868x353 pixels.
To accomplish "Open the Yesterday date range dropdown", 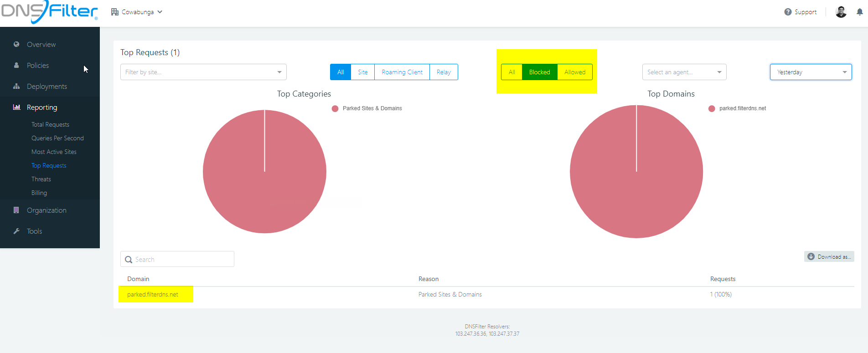I will 811,72.
